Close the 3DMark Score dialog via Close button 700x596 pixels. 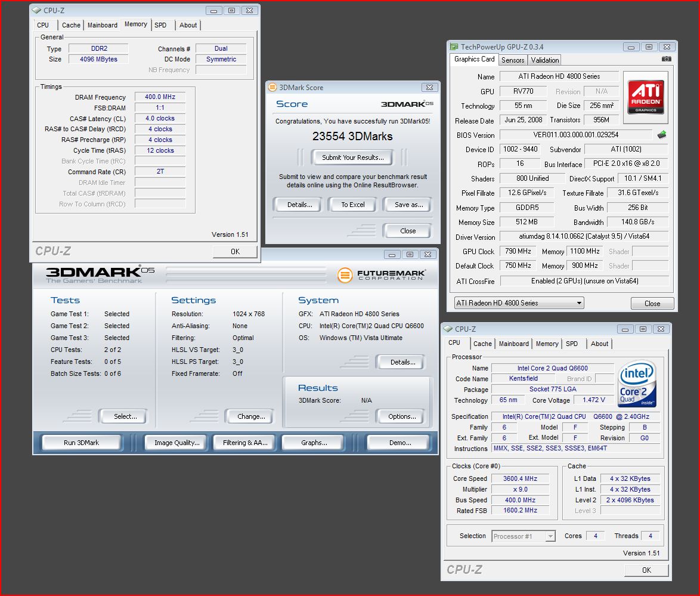point(408,230)
